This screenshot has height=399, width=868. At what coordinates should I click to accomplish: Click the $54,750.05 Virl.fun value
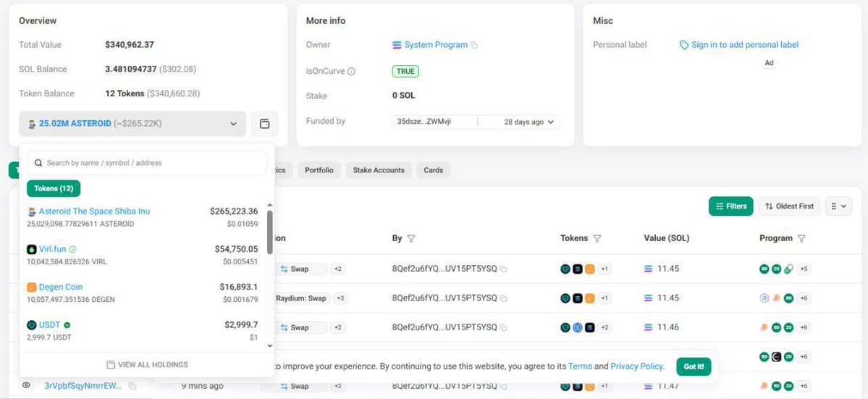[237, 250]
